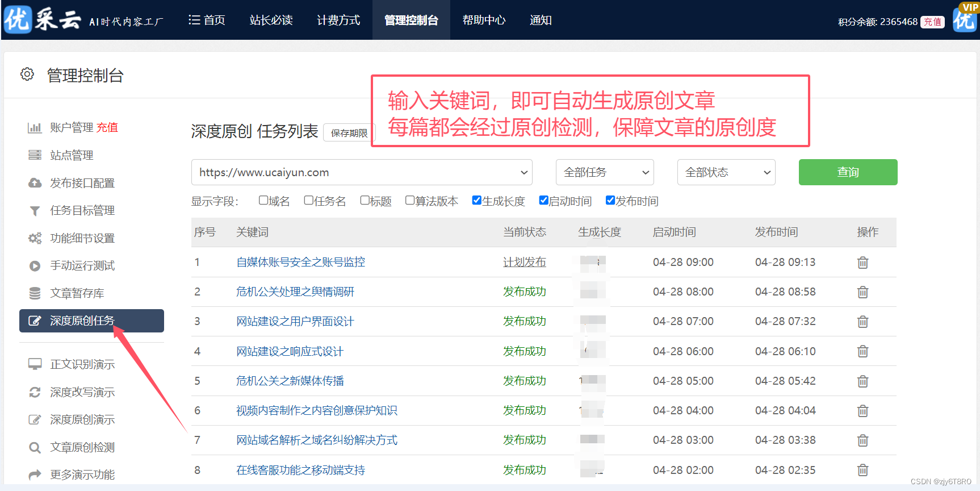Click the 文章暂存库 database icon

(35, 293)
